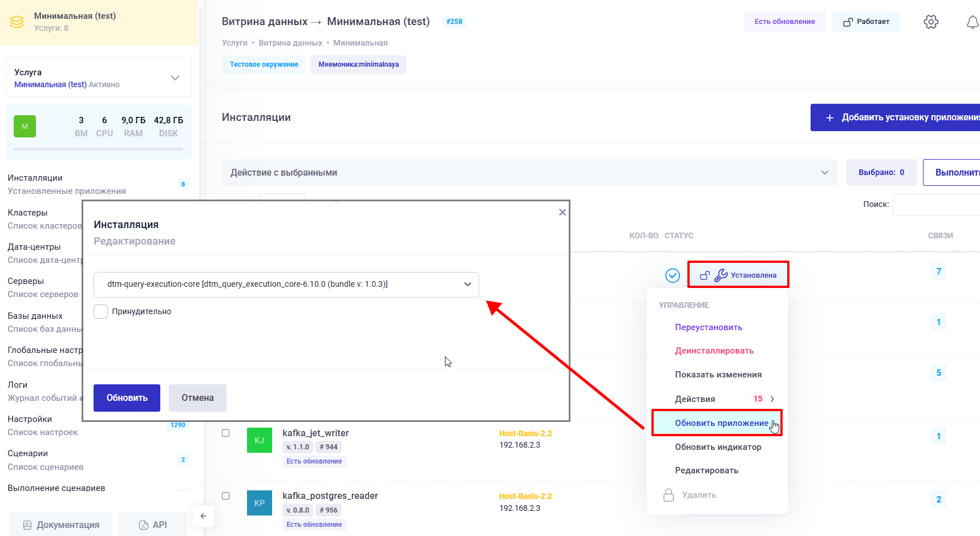Click the Обновить button in the dialog
This screenshot has width=980, height=536.
click(x=127, y=397)
